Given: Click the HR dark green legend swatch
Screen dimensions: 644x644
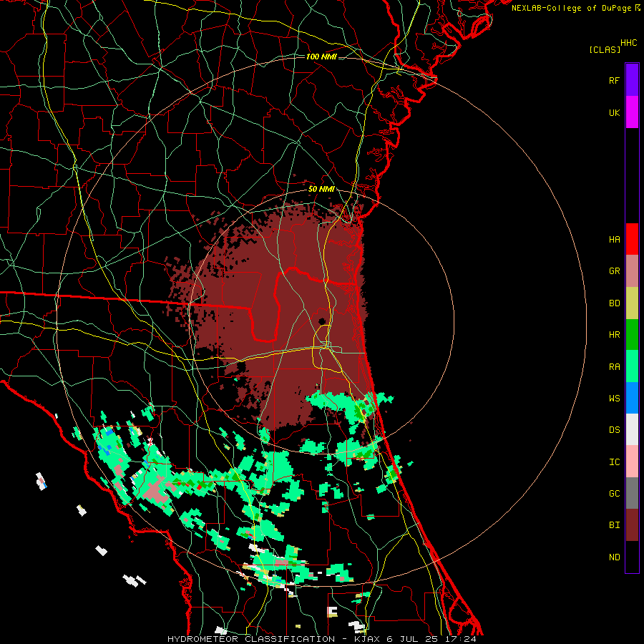Looking at the screenshot, I should [632, 334].
